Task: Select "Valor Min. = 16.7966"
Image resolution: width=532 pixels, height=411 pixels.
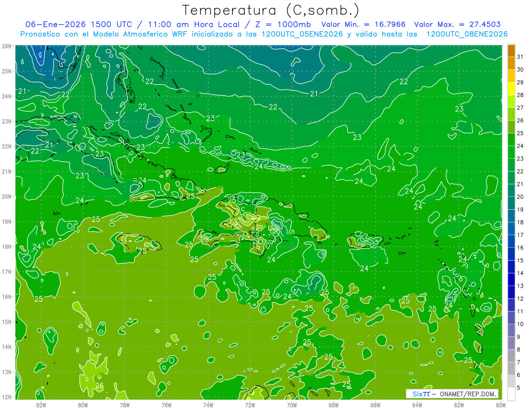Action: tap(364, 24)
